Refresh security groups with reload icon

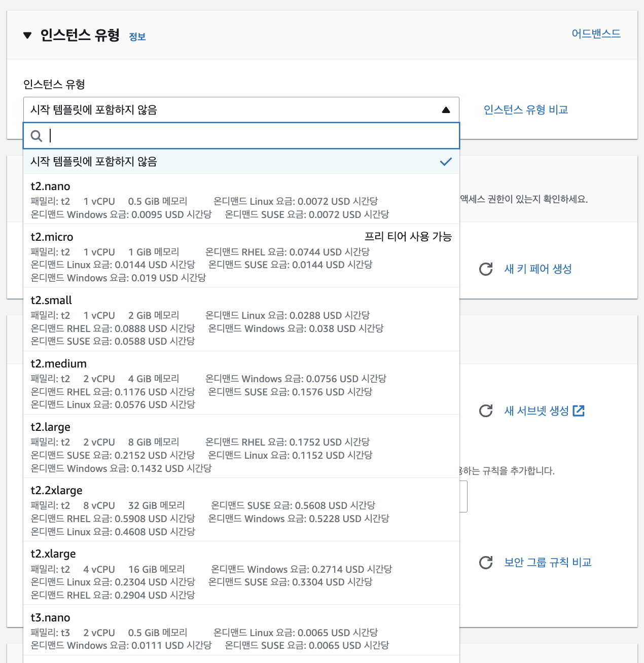[x=486, y=563]
